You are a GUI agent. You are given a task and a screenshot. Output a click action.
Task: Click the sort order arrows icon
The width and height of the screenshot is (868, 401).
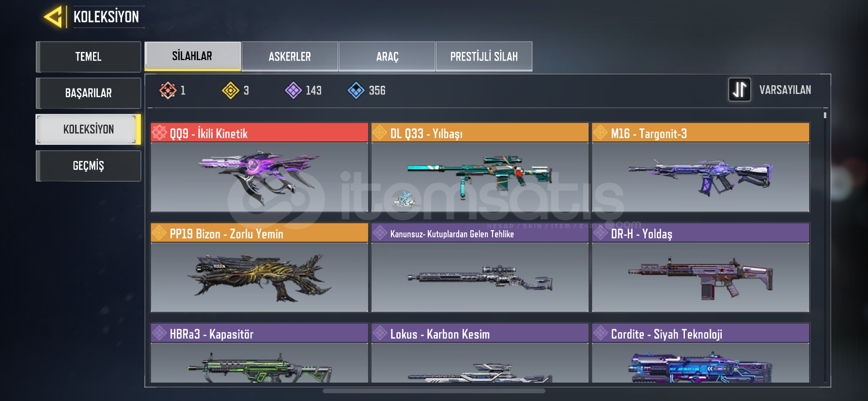click(x=740, y=90)
